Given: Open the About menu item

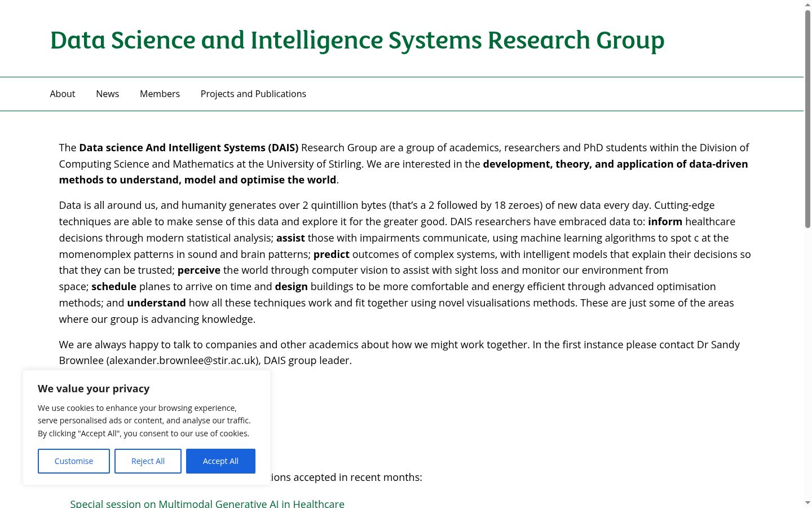Looking at the screenshot, I should (x=62, y=94).
